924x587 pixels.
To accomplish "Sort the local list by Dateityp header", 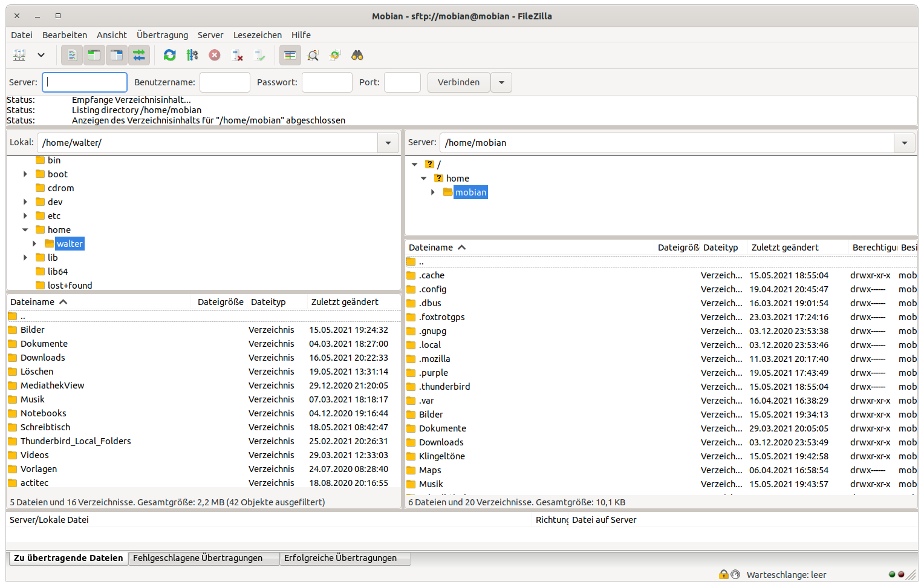I will click(268, 302).
